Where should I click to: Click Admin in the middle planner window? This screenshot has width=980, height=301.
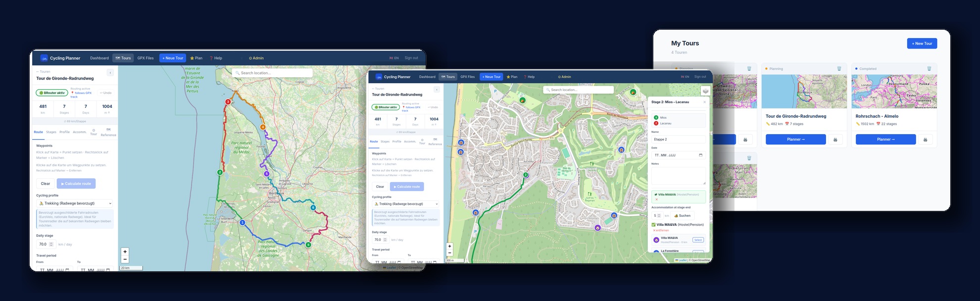(564, 77)
